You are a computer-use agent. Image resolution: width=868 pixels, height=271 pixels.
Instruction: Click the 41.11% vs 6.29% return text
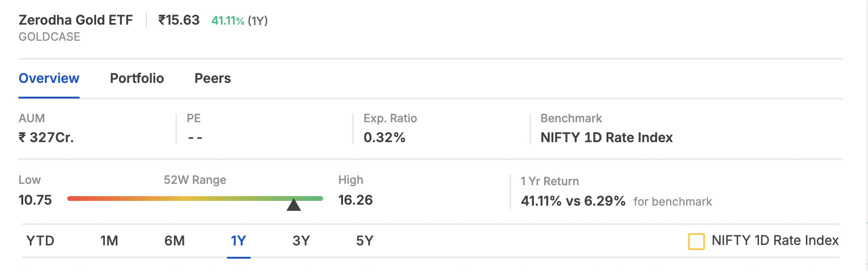coord(573,201)
